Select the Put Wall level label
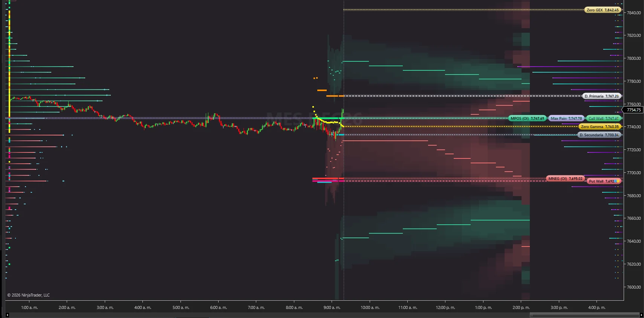 coord(604,181)
